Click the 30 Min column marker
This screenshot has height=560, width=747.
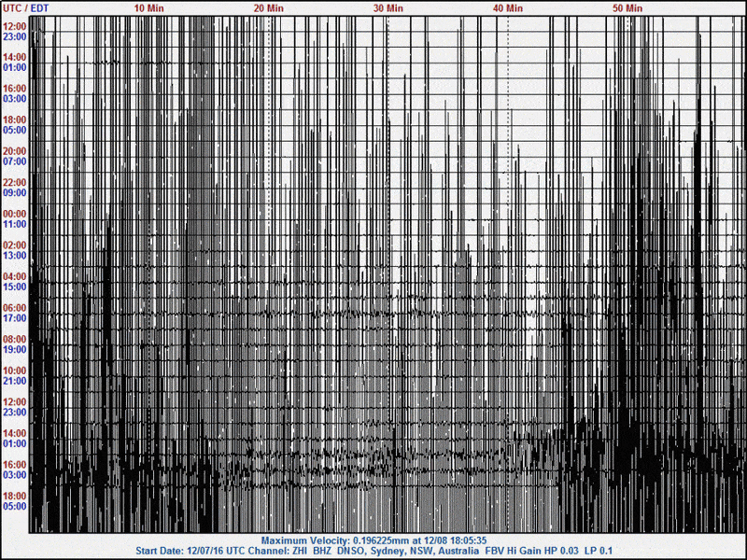coord(388,7)
